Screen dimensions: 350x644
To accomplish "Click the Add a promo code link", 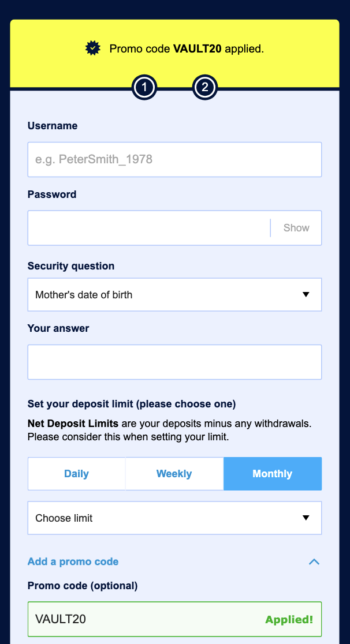I will coord(73,561).
